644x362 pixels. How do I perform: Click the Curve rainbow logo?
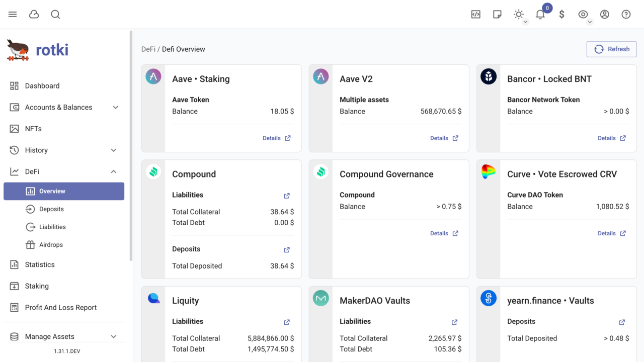point(489,171)
